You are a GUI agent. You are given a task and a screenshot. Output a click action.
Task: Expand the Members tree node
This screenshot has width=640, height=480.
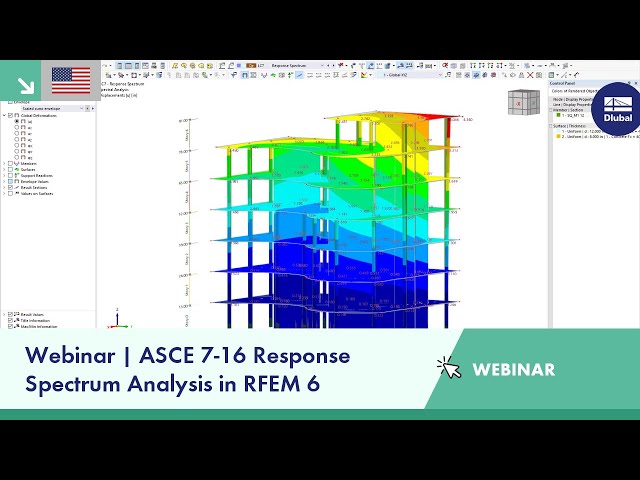(4, 163)
